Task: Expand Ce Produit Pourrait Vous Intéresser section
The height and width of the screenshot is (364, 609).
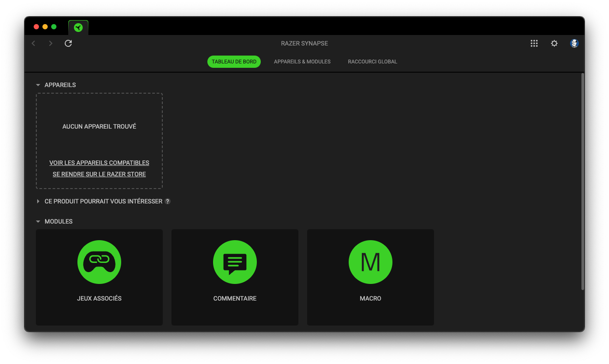Action: [38, 202]
